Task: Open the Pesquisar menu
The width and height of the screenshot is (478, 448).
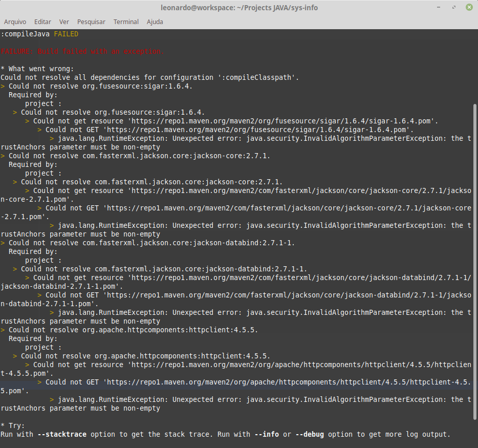Action: click(91, 22)
